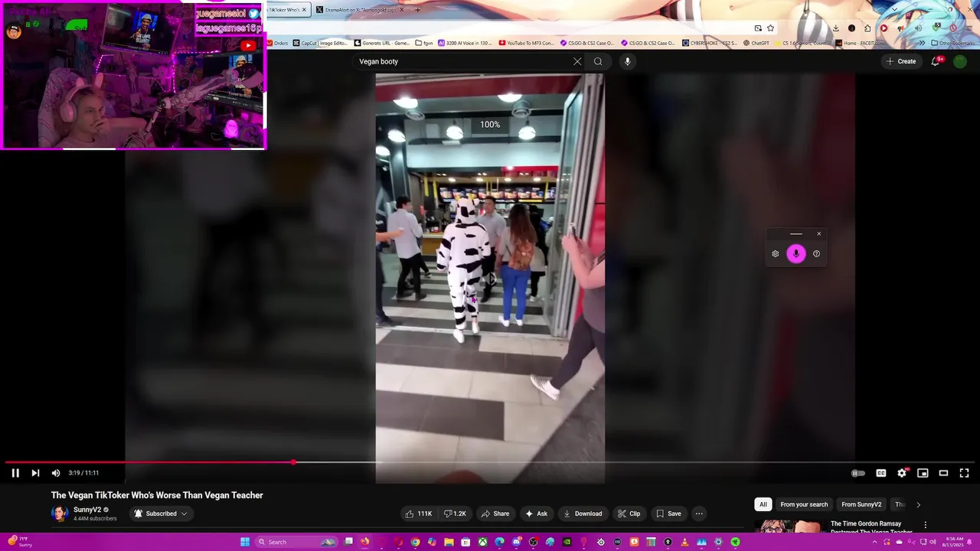980x551 pixels.
Task: Select the 'All' filter chip
Action: [x=763, y=504]
